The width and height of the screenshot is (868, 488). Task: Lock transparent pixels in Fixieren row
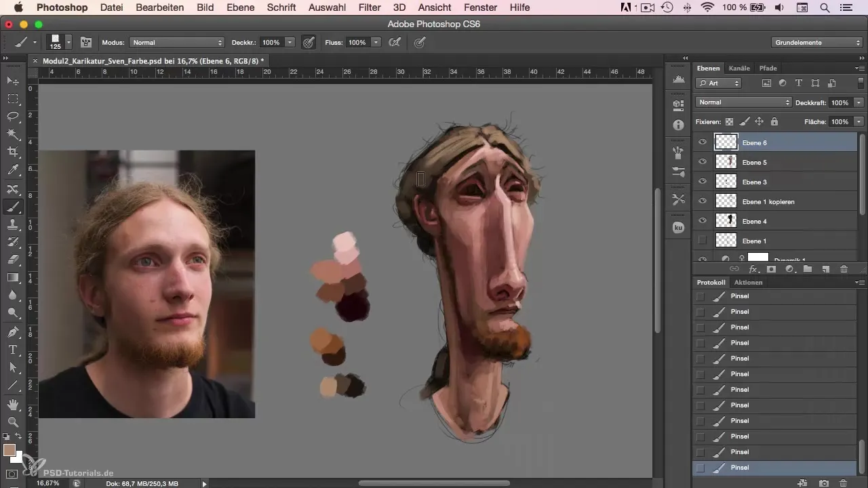click(730, 122)
